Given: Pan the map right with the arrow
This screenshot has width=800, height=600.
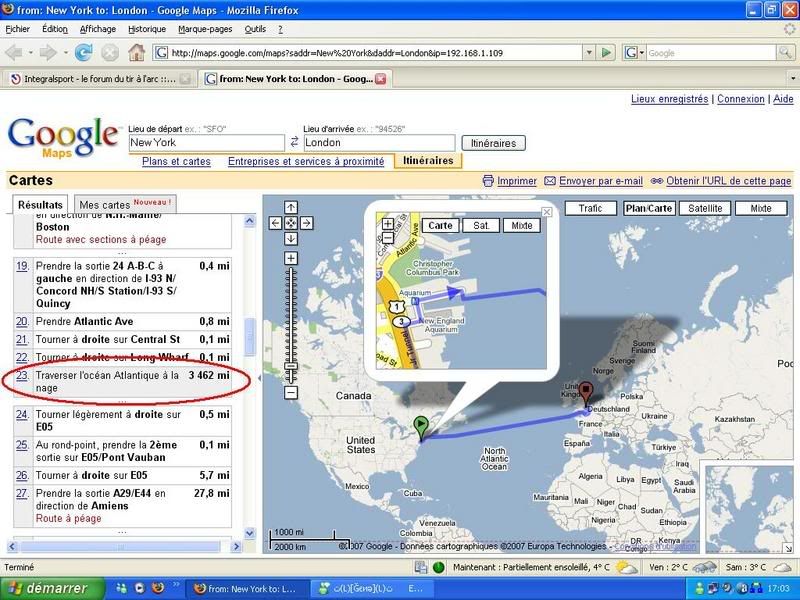Looking at the screenshot, I should pos(307,223).
